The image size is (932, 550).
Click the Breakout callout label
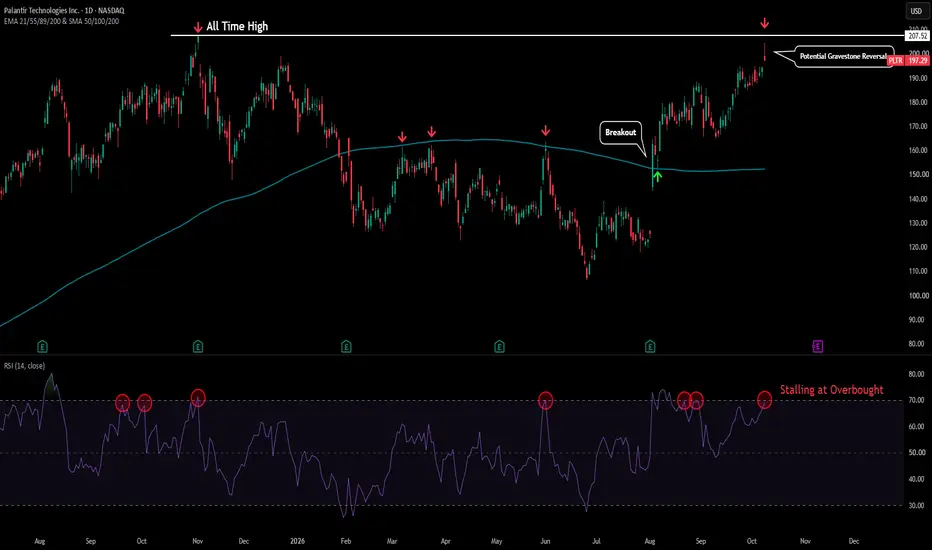coord(621,132)
